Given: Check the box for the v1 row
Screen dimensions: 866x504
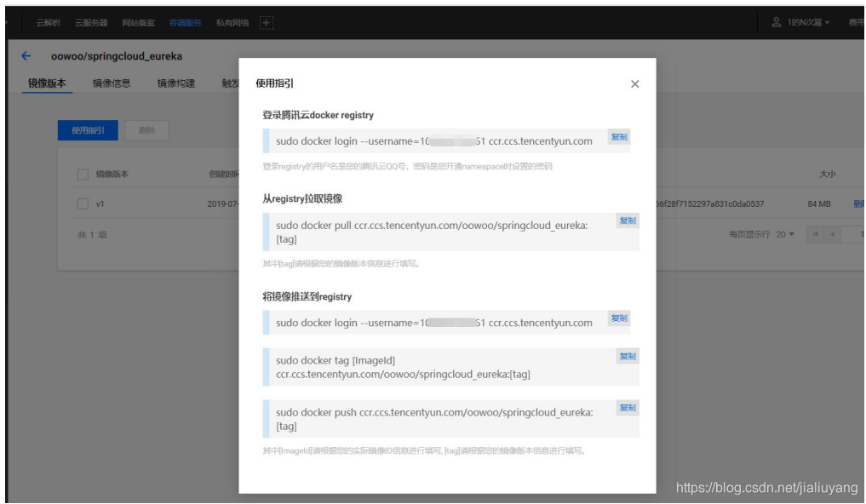Looking at the screenshot, I should 83,203.
